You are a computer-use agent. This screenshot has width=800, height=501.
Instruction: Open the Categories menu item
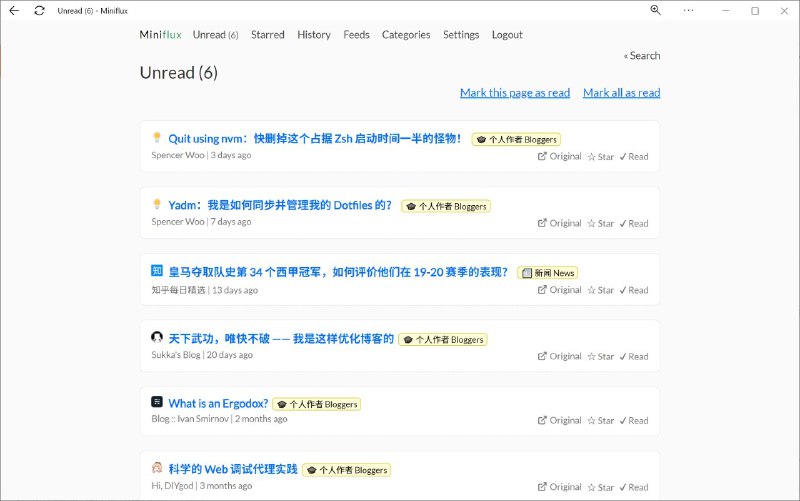[406, 35]
